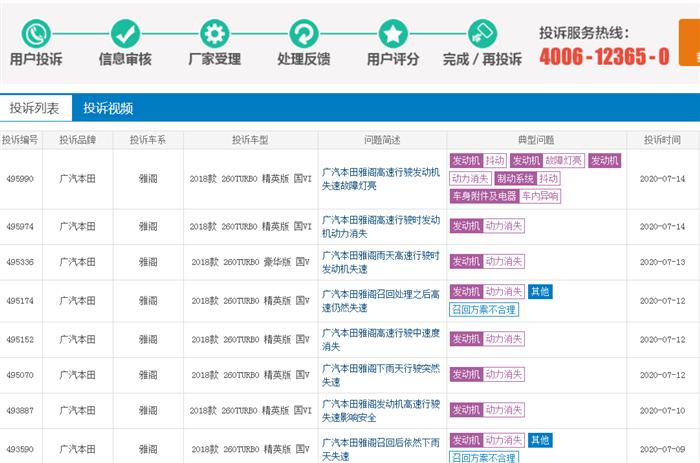Click the 典型问题 column header
Viewport: 700px width, 463px height.
pyautogui.click(x=536, y=140)
